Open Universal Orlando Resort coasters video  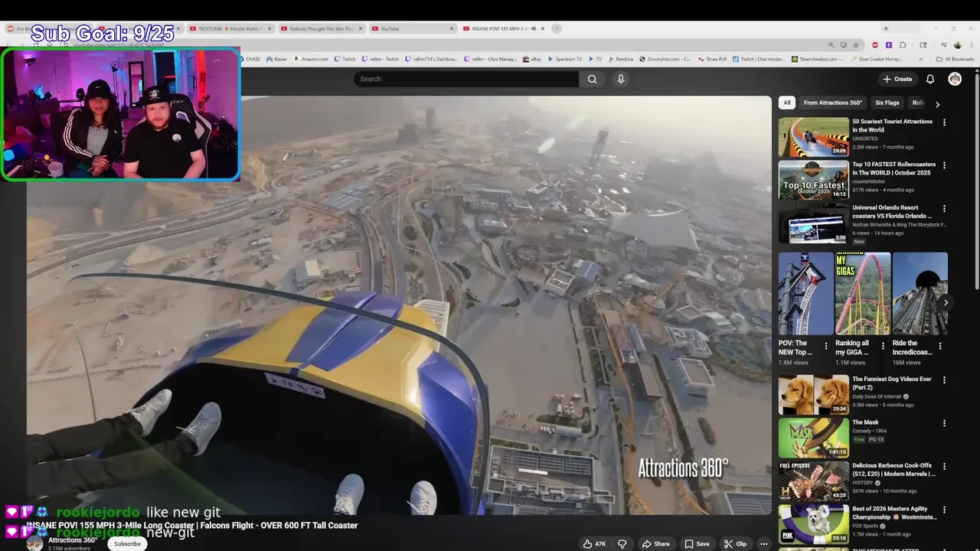pos(813,223)
